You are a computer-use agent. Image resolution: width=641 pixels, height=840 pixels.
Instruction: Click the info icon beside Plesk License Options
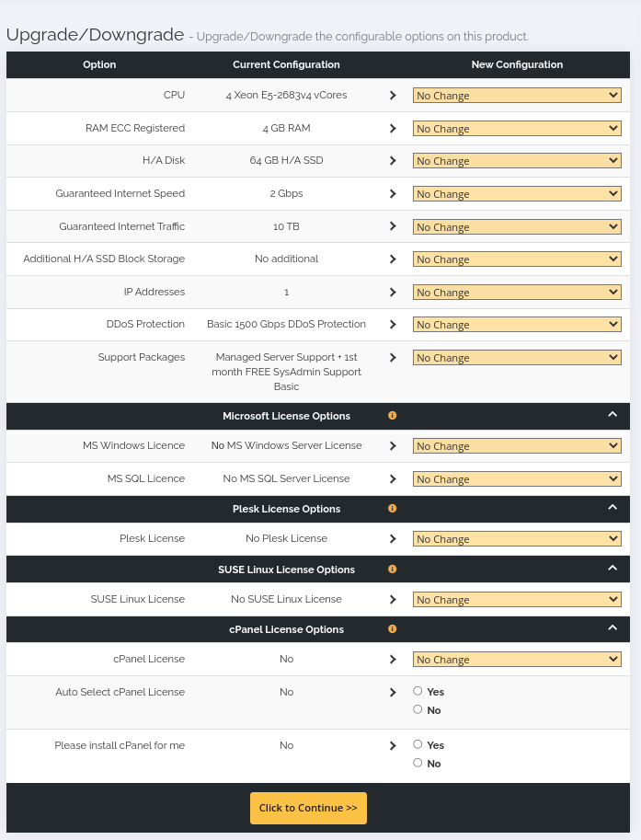(392, 509)
